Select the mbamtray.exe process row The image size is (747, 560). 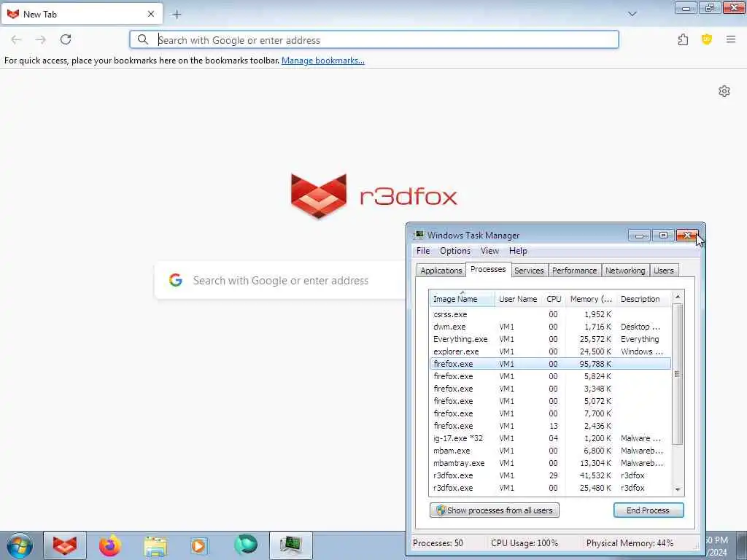550,463
